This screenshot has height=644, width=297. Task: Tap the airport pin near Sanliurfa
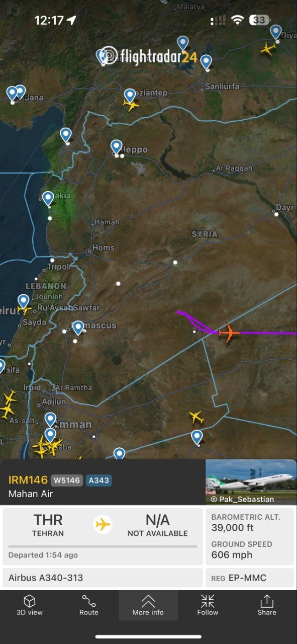pos(206,62)
